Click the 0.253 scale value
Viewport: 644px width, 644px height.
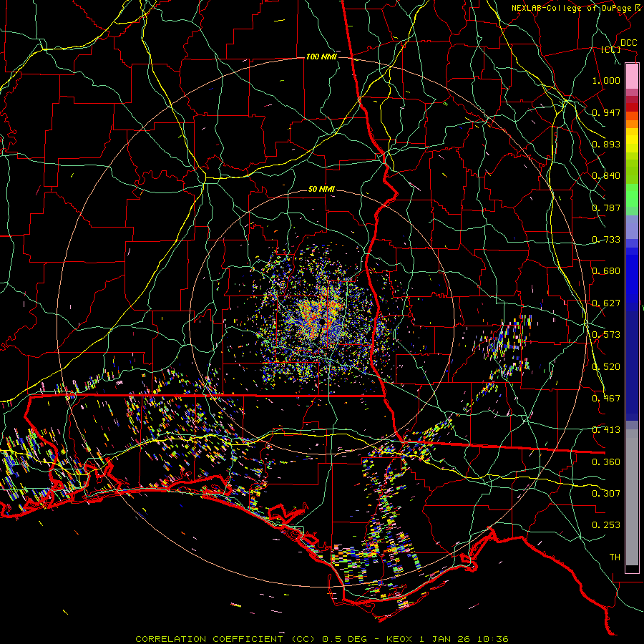click(x=606, y=525)
